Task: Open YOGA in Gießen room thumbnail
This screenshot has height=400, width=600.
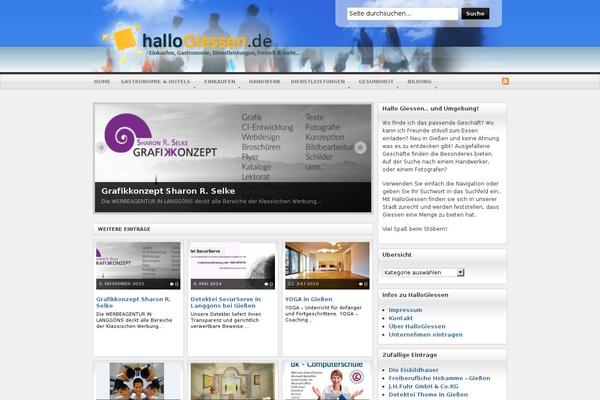Action: pos(327,265)
